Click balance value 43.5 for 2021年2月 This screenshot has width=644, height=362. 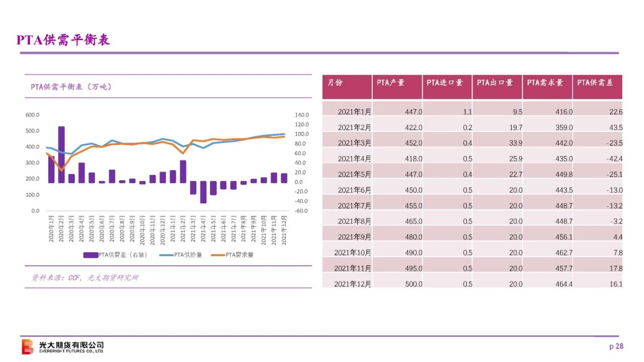(616, 127)
